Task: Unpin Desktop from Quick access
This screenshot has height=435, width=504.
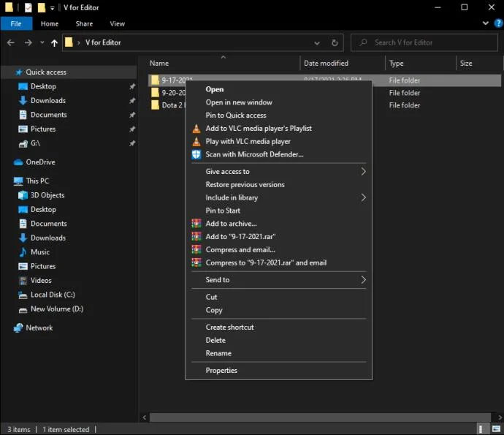Action: [132, 86]
